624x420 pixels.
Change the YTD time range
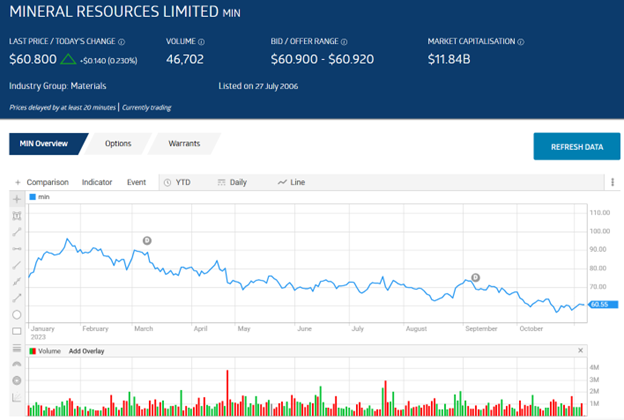(x=177, y=182)
